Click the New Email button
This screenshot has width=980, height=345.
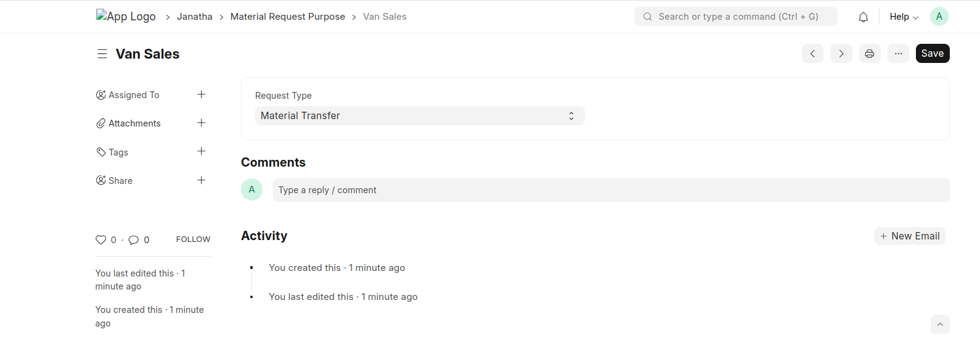(x=910, y=236)
